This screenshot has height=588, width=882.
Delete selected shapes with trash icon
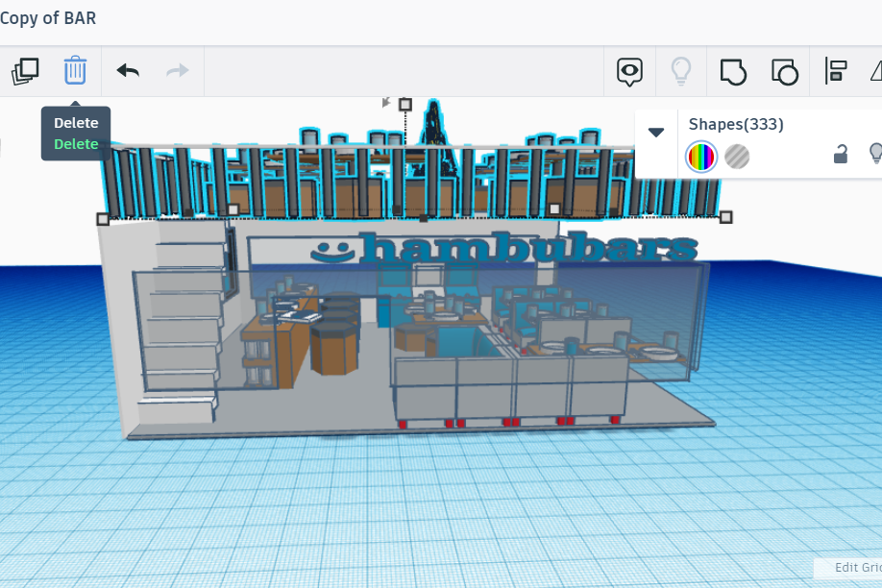coord(75,70)
